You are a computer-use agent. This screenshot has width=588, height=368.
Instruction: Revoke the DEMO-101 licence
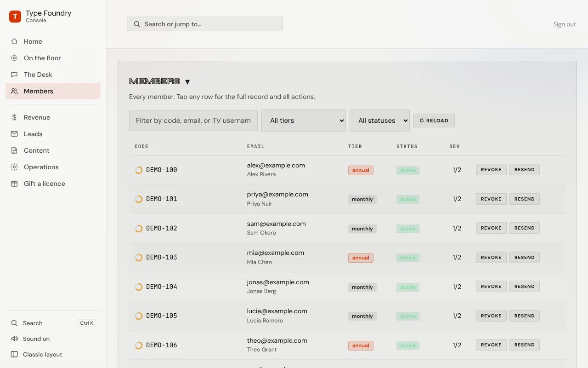click(x=491, y=199)
